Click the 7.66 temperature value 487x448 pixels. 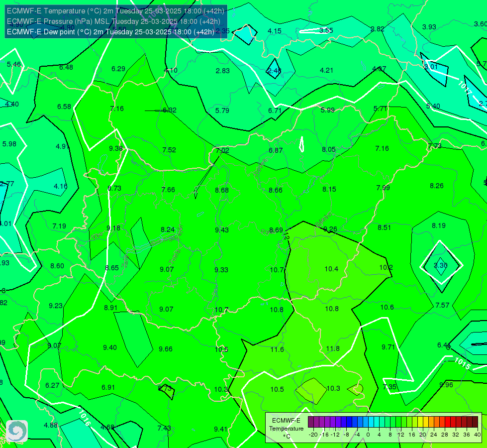pos(168,190)
